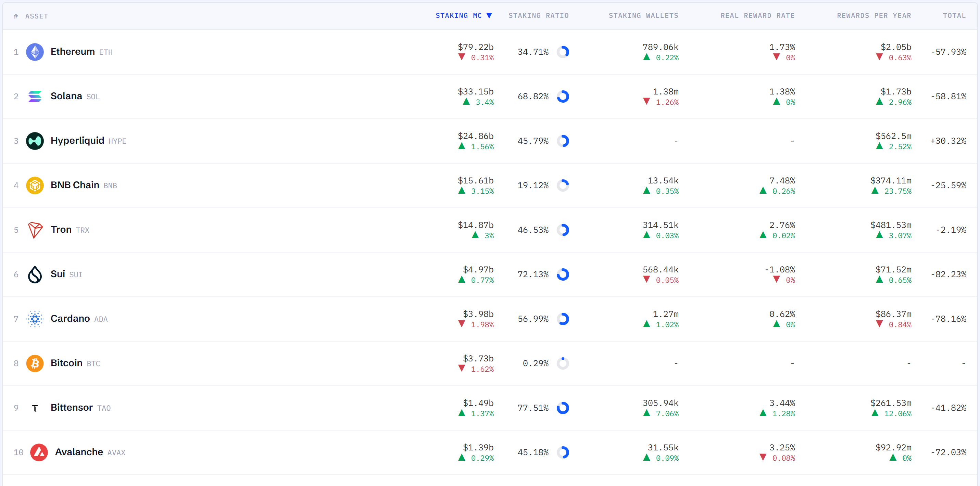Screen dimensions: 980x486
Task: Click Ethereum's $79.22b staking market cap
Action: [476, 47]
